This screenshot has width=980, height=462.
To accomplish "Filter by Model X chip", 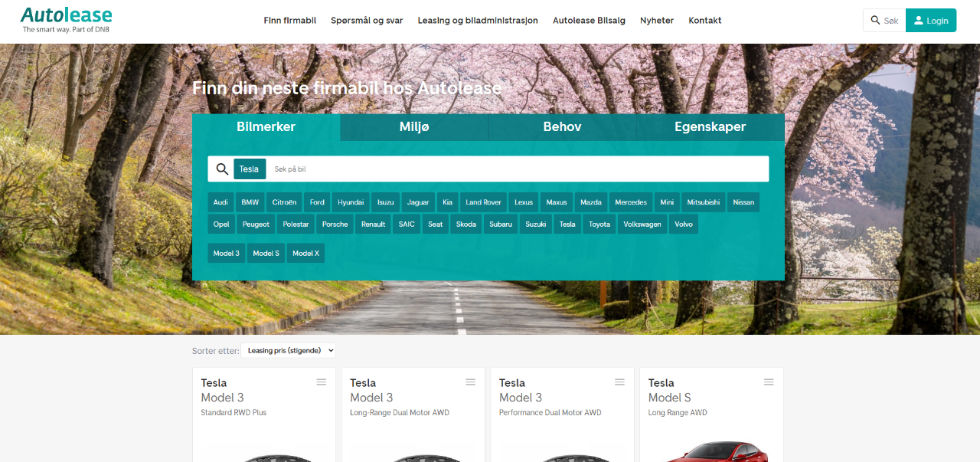I will click(x=306, y=253).
